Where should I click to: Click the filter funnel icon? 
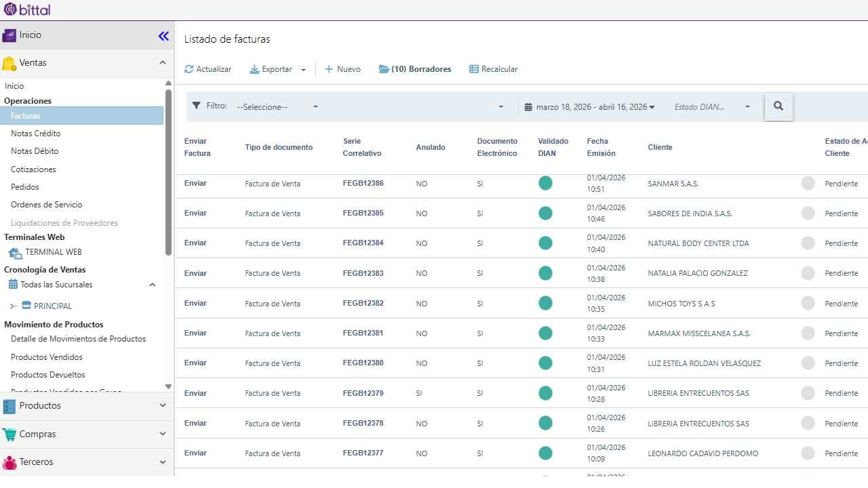point(197,106)
